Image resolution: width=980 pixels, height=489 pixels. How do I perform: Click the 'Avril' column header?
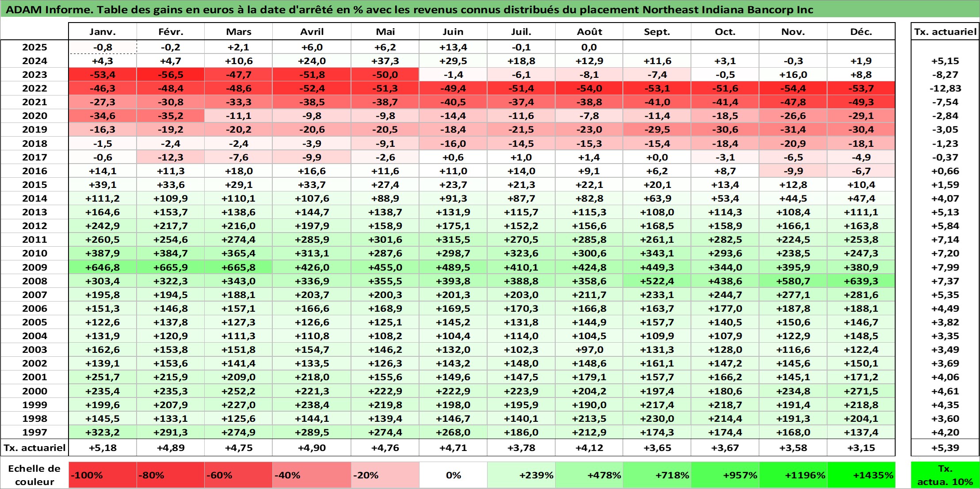(312, 31)
